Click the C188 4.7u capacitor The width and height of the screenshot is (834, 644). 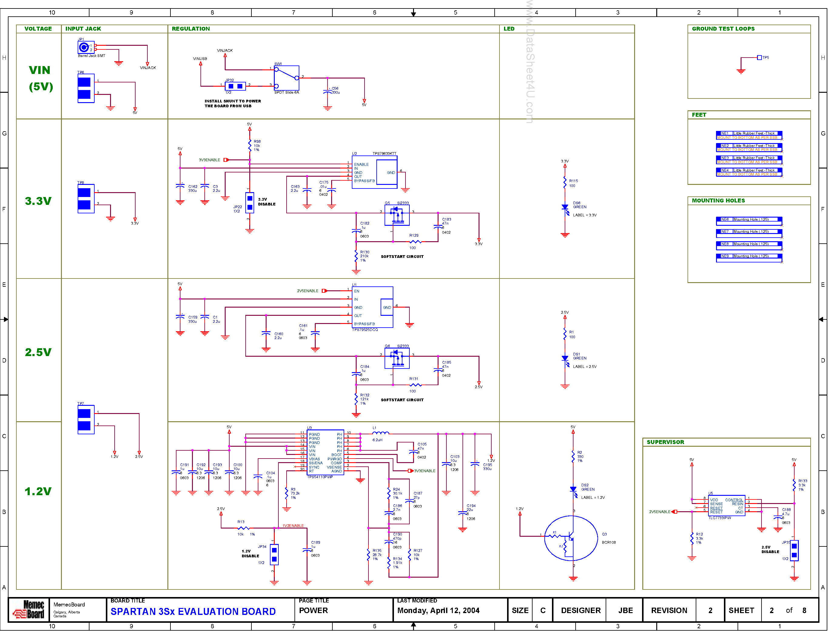tap(778, 518)
